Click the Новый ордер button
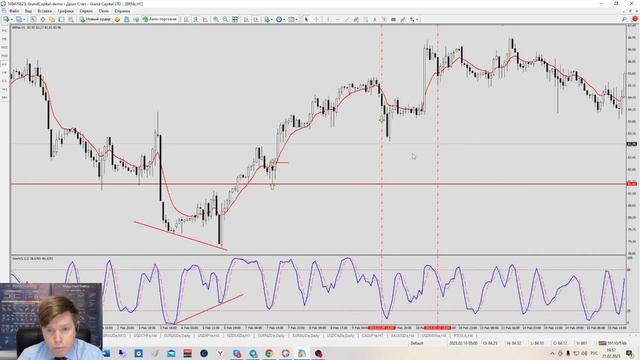This screenshot has height=360, width=640. [95, 19]
